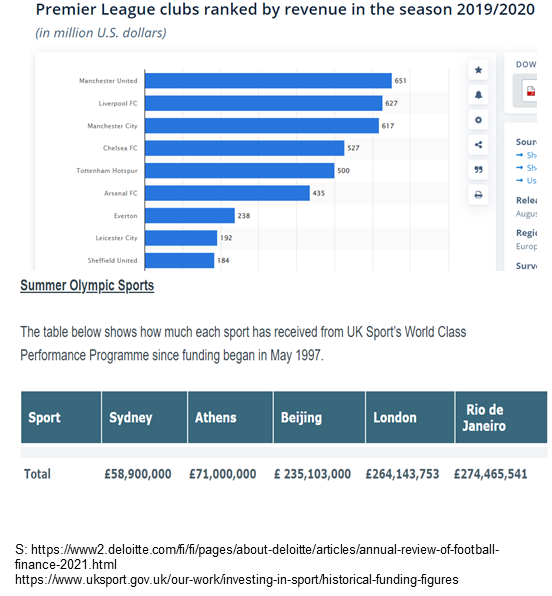The width and height of the screenshot is (552, 596).
Task: Click the '(in million U.S. dollars)' subtitle
Action: [101, 33]
